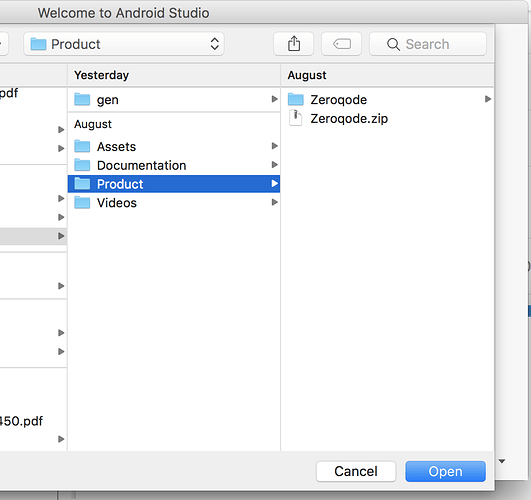Select the gen folder name
Image resolution: width=531 pixels, height=500 pixels.
pos(108,100)
